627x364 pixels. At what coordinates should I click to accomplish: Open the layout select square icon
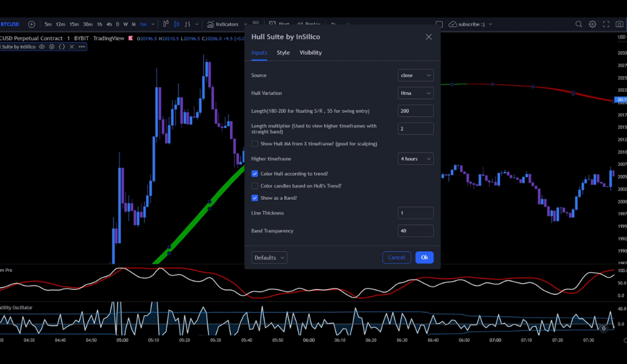[x=439, y=25]
